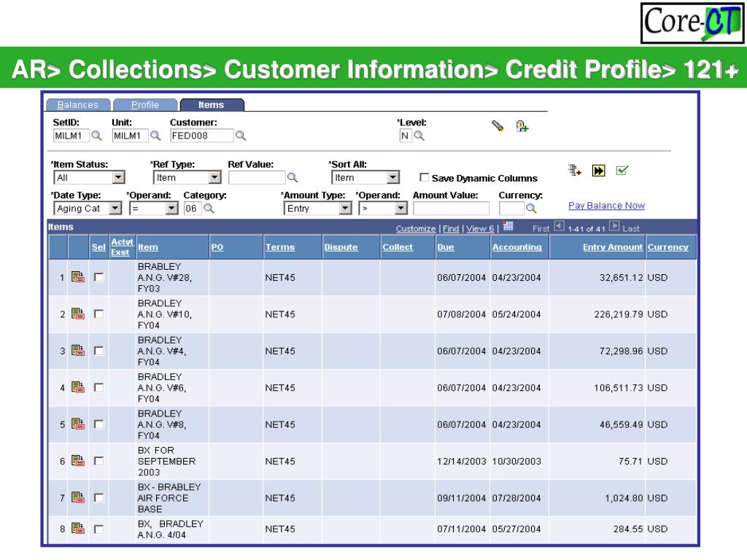Sort by Dispute column header
The height and width of the screenshot is (560, 747).
[x=341, y=246]
